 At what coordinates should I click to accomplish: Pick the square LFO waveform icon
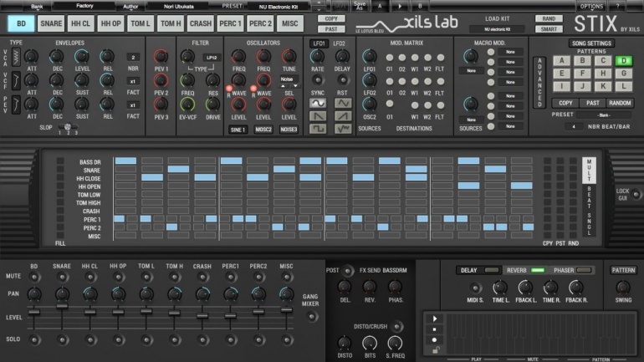tap(318, 128)
